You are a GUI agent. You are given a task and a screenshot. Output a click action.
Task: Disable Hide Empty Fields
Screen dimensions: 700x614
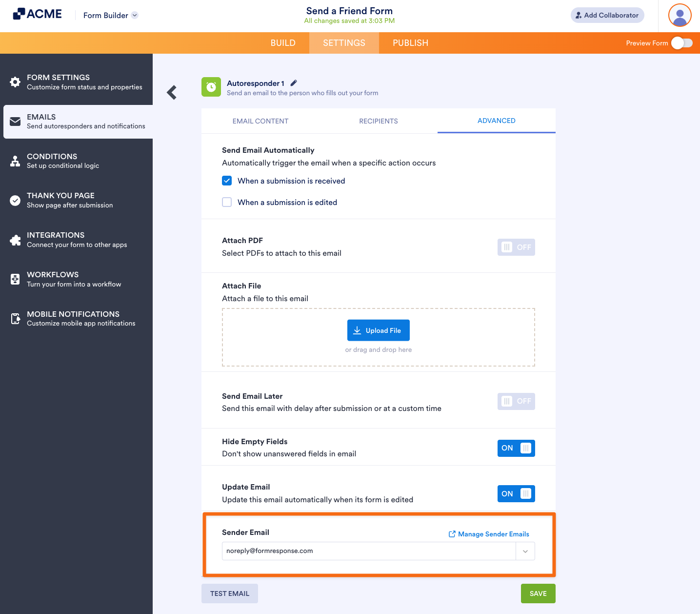tap(516, 448)
